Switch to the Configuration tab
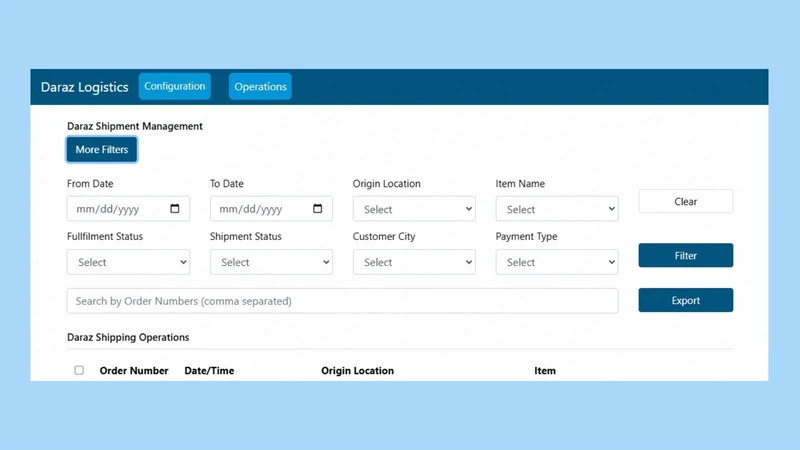Image resolution: width=800 pixels, height=450 pixels. [174, 86]
